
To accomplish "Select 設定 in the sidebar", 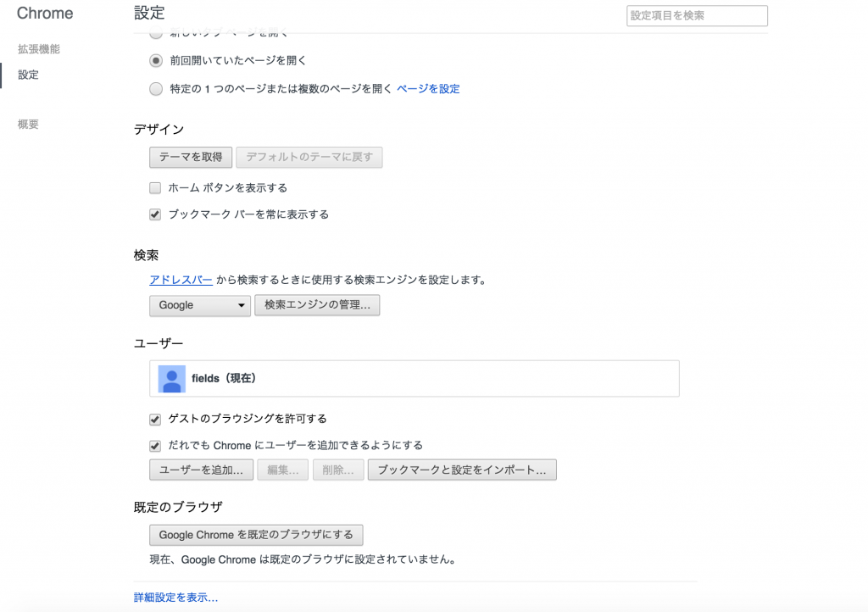I will point(29,75).
